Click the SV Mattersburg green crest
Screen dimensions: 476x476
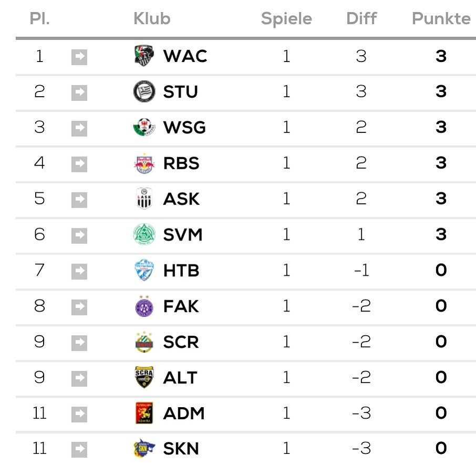coord(144,234)
